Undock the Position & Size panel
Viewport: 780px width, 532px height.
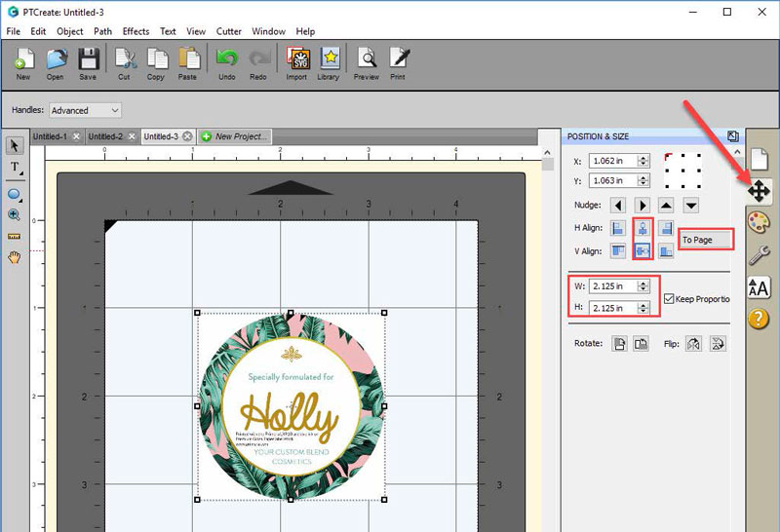pyautogui.click(x=733, y=136)
